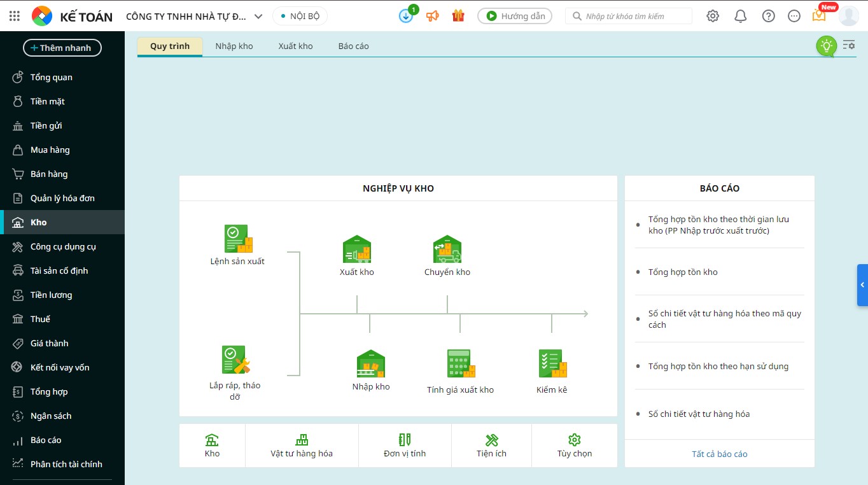Image resolution: width=868 pixels, height=485 pixels.
Task: Open Kho list shortcut at bottom
Action: (x=212, y=446)
